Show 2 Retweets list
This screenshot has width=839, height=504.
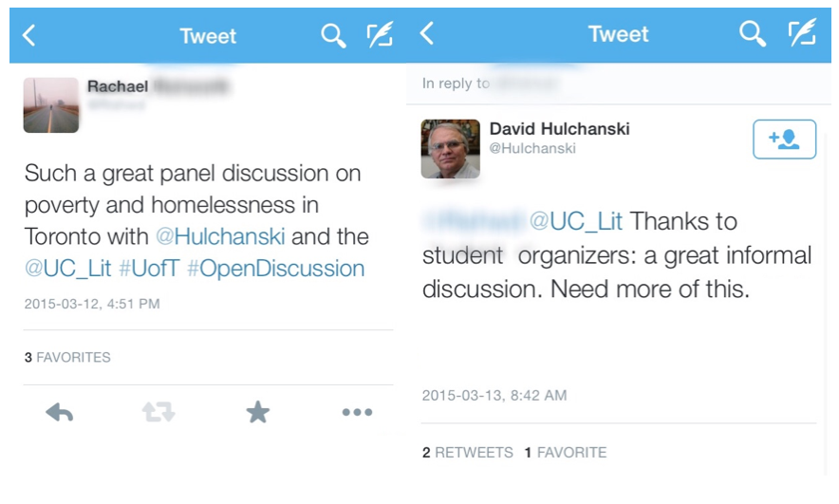point(468,453)
